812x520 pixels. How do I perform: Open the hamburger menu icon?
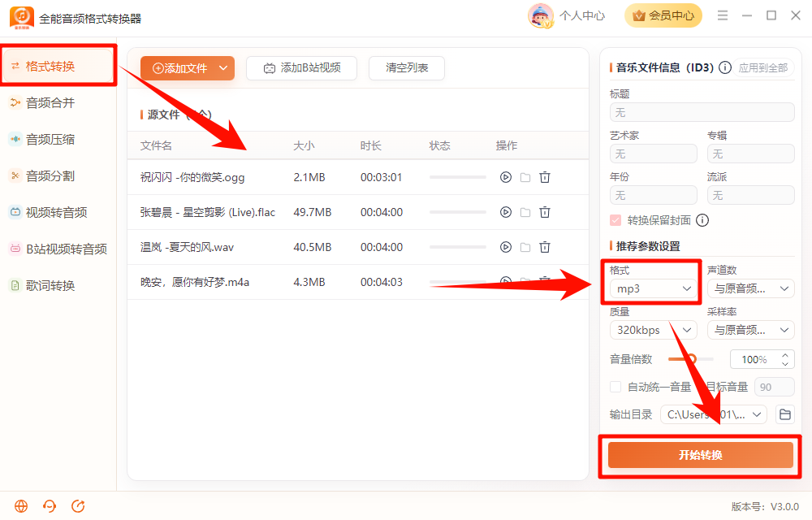723,15
